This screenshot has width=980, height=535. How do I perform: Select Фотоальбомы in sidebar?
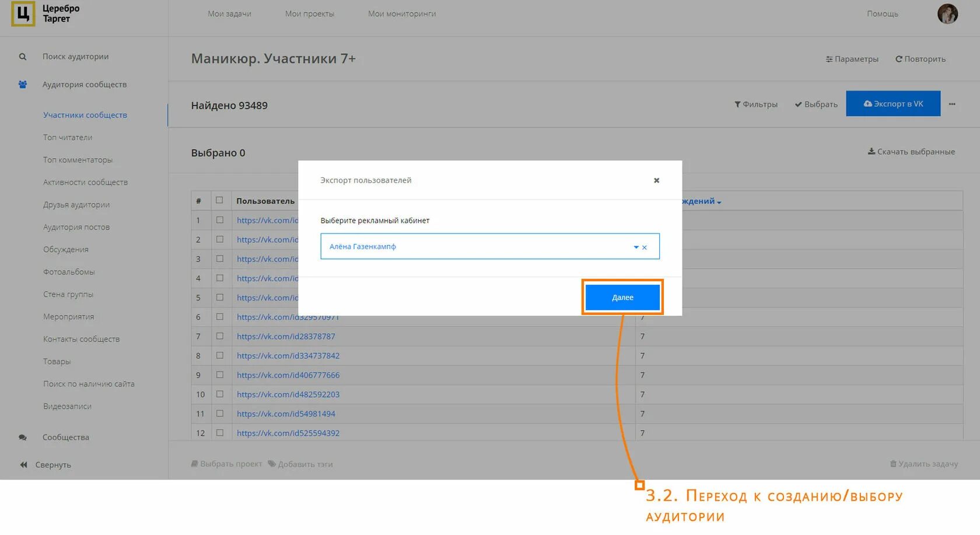[69, 272]
